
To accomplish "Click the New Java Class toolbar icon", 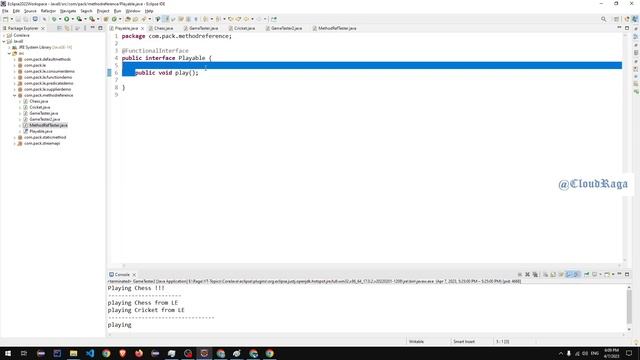I will (114, 19).
